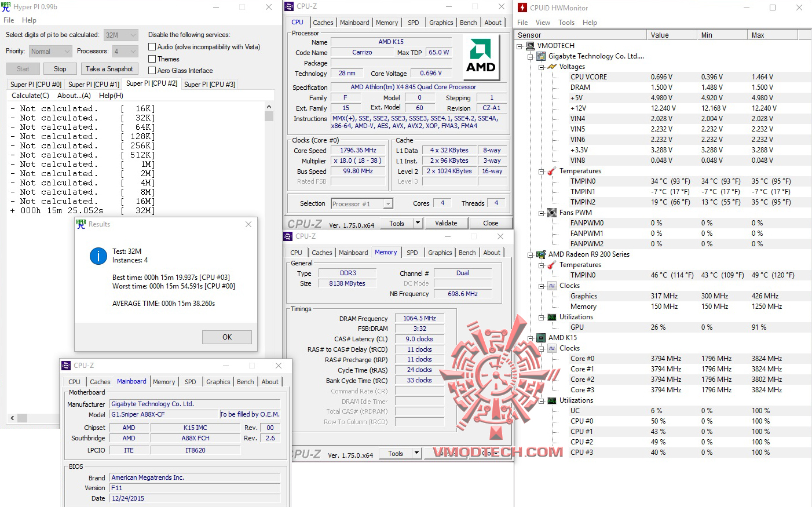Click the Hyper PI scroll up arrow
The image size is (812, 507).
coord(269,107)
